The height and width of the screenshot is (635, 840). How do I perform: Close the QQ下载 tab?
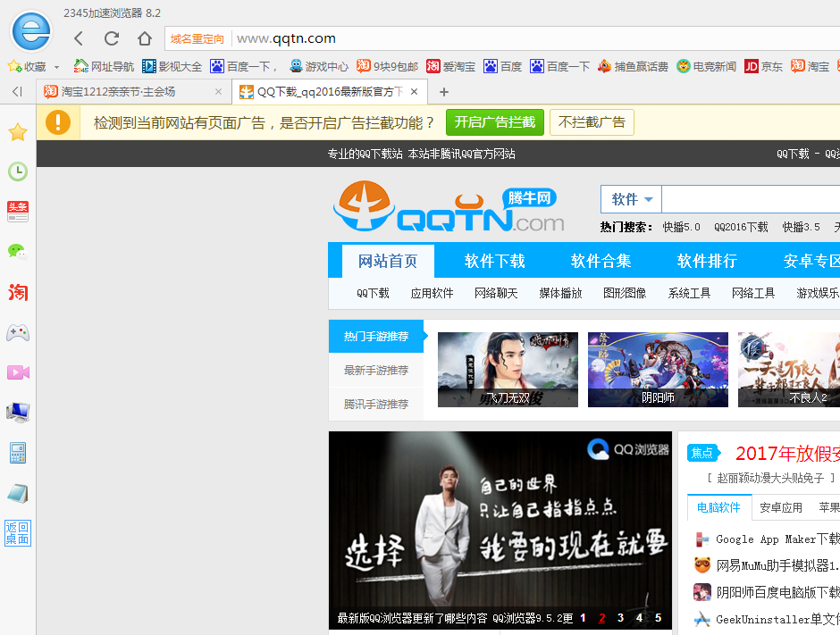[414, 92]
